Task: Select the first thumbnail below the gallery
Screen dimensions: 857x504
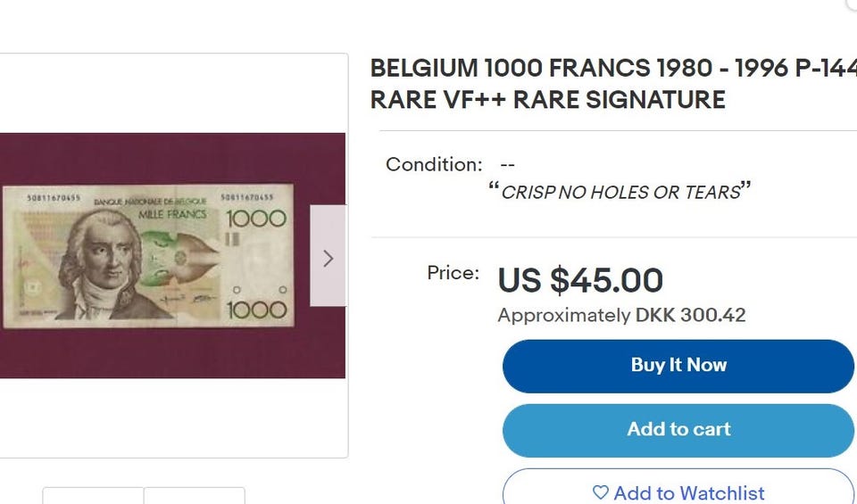Action: (x=93, y=496)
